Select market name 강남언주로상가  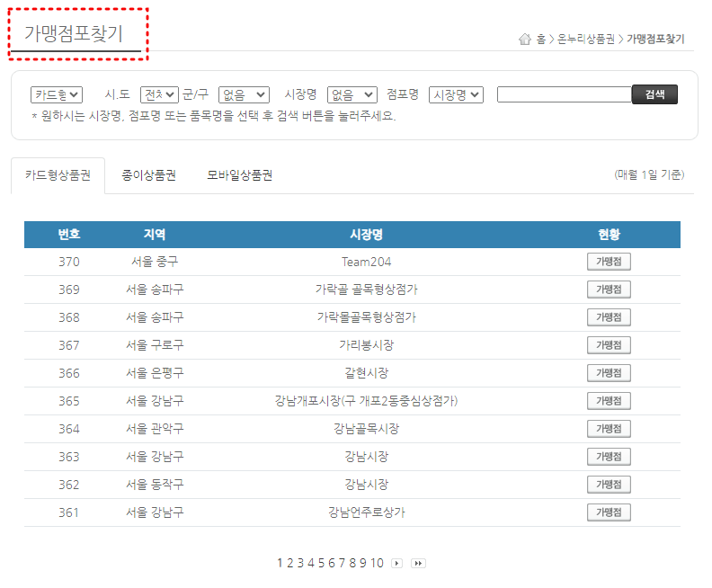pos(366,512)
